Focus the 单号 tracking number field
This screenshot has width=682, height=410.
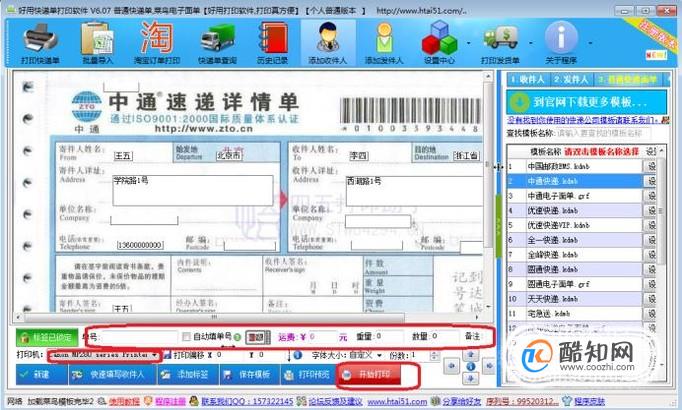coord(140,337)
